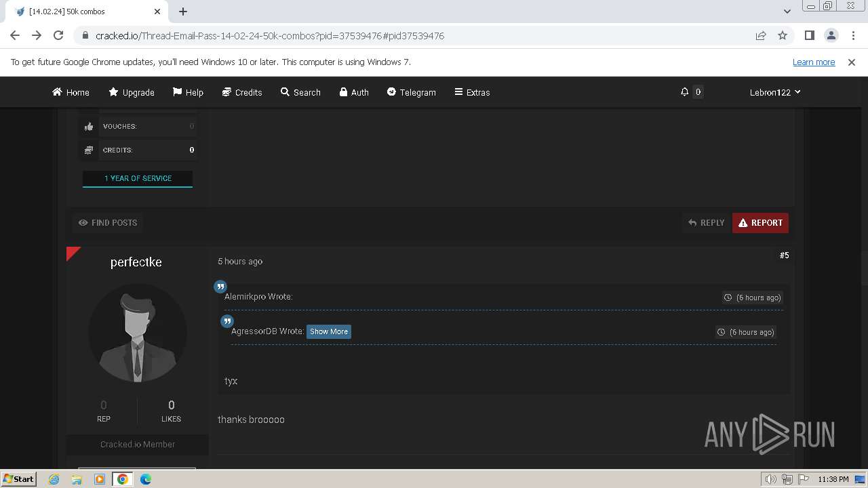Reload the current page
This screenshot has width=868, height=488.
pos(58,35)
